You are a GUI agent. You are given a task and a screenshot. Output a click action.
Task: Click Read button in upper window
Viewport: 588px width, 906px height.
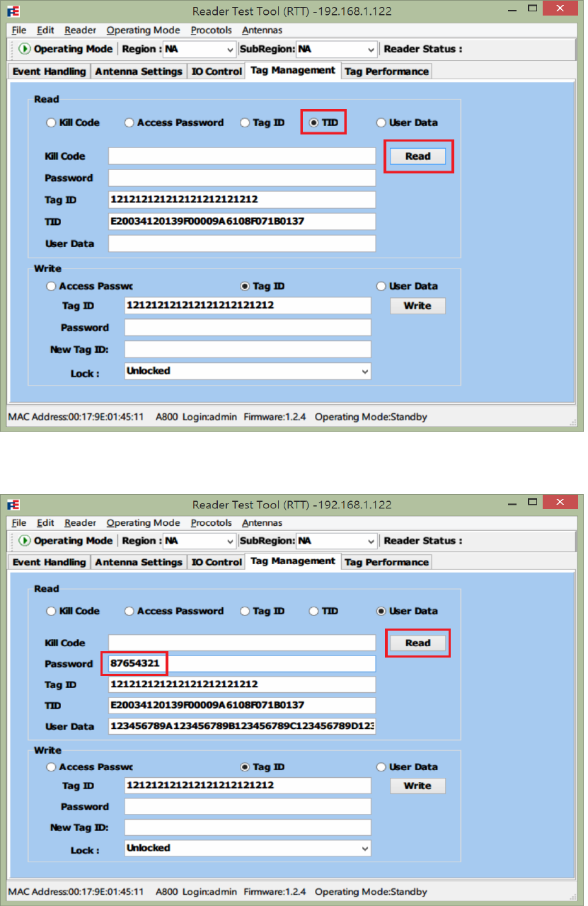click(417, 156)
